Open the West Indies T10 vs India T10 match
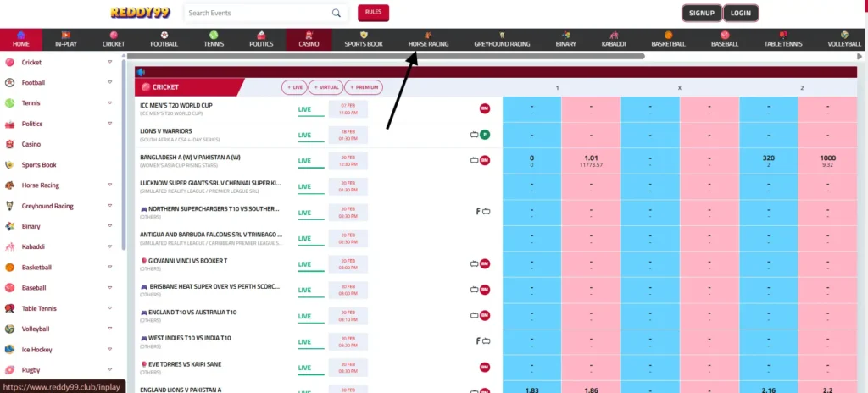Screen dimensions: 868x393 (186, 338)
